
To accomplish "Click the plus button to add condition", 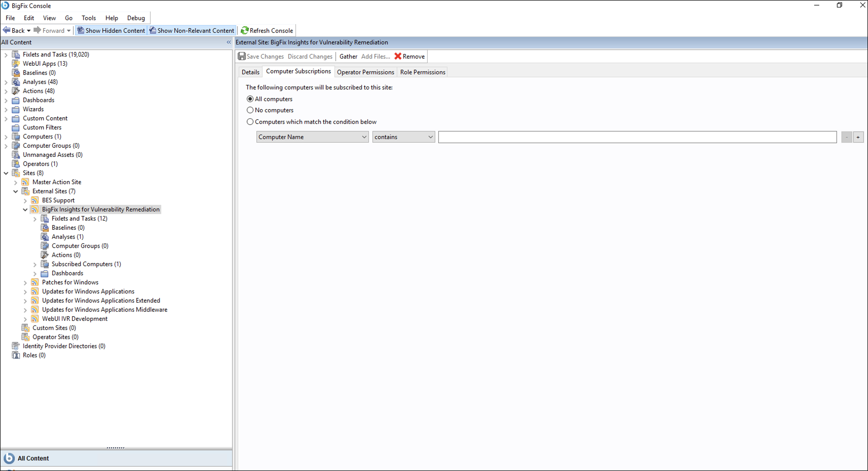I will point(858,137).
